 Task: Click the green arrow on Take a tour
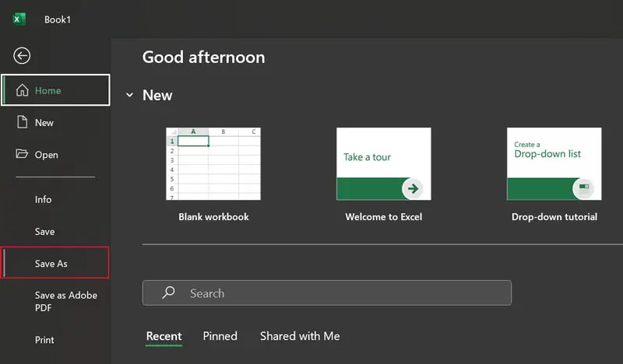pos(413,188)
